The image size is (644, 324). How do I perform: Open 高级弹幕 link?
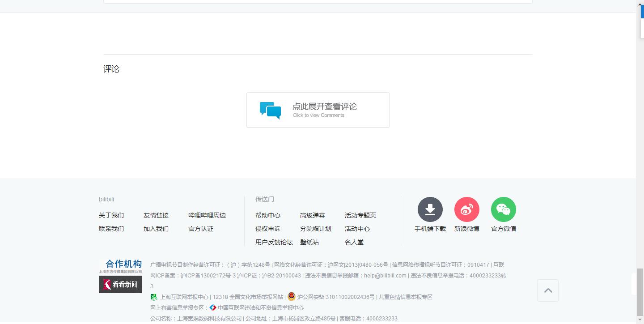313,215
